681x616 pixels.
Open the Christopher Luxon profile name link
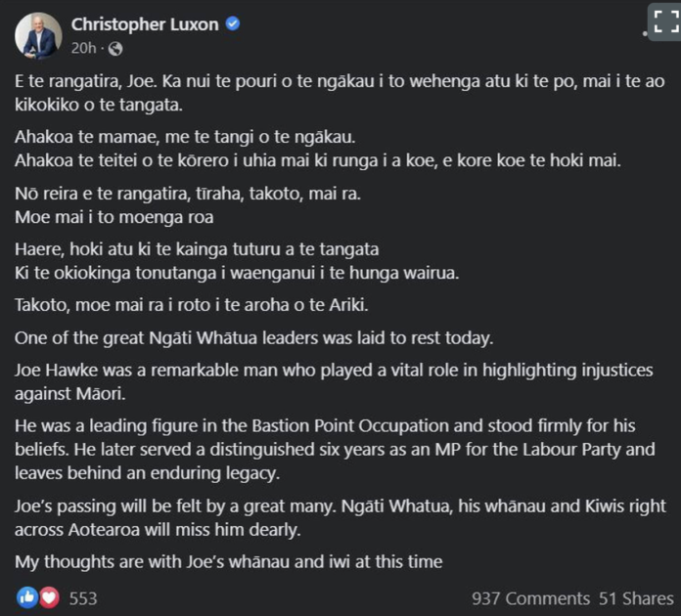[146, 24]
